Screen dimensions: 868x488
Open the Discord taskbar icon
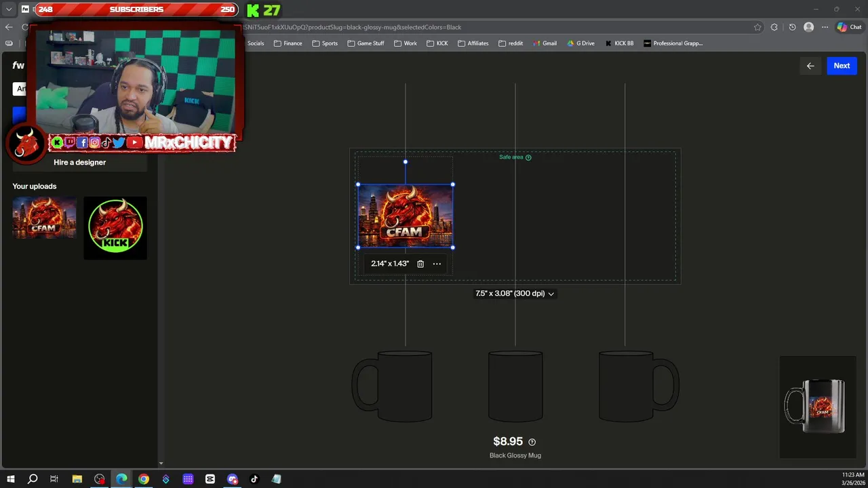(233, 479)
